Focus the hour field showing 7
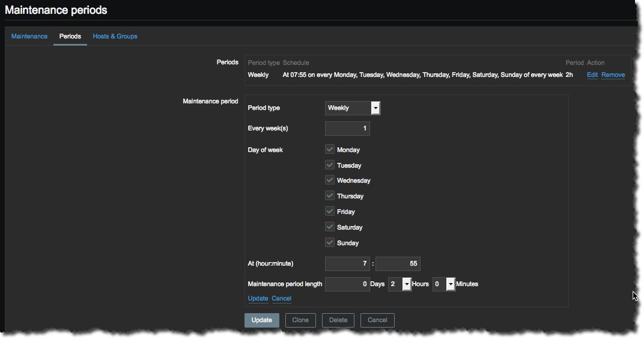644x339 pixels. (347, 264)
